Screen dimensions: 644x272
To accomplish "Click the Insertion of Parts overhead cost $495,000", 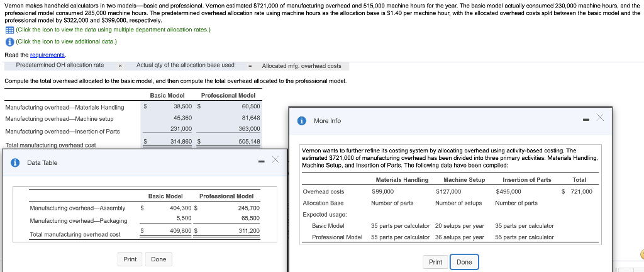I will 508,191.
